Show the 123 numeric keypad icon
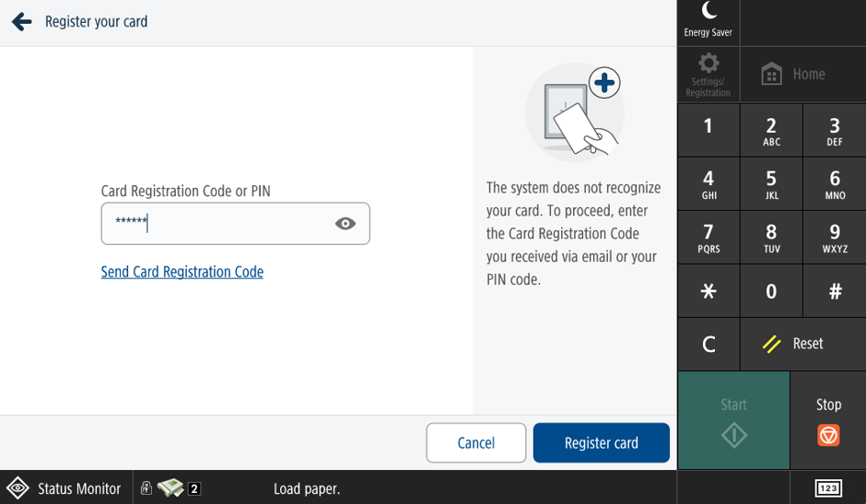The image size is (866, 504). click(x=828, y=488)
